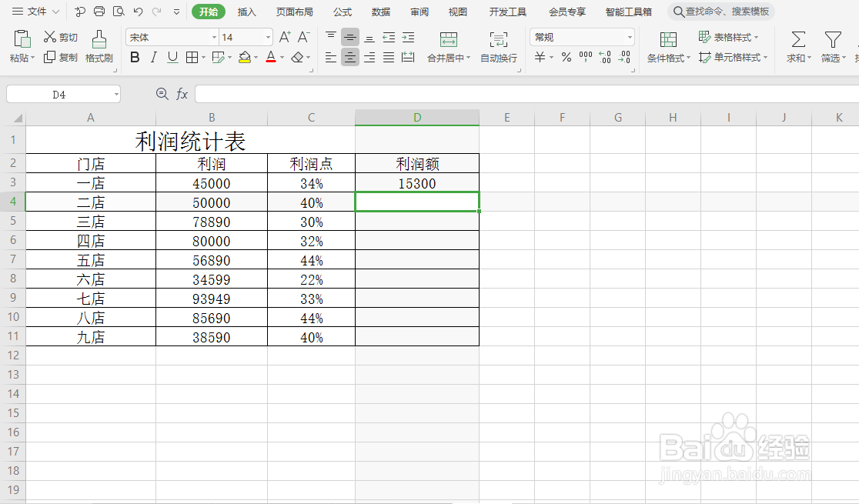Click the Paste (粘贴) clipboard icon

pos(22,39)
